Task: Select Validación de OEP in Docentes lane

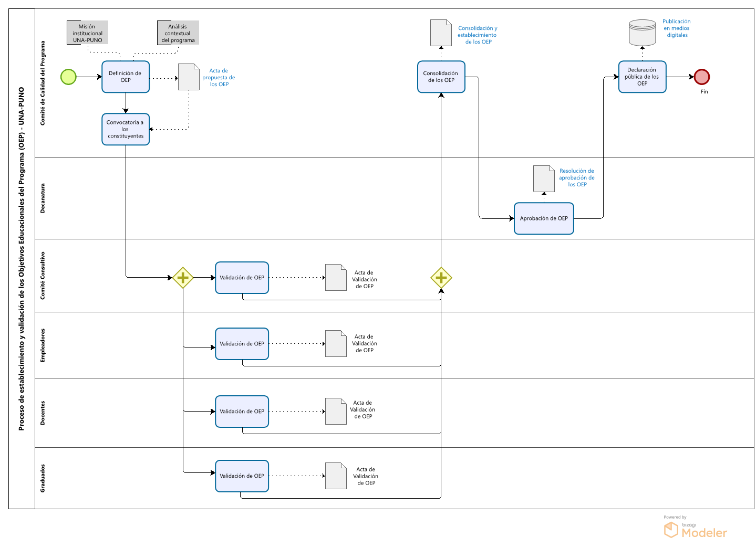Action: click(242, 412)
